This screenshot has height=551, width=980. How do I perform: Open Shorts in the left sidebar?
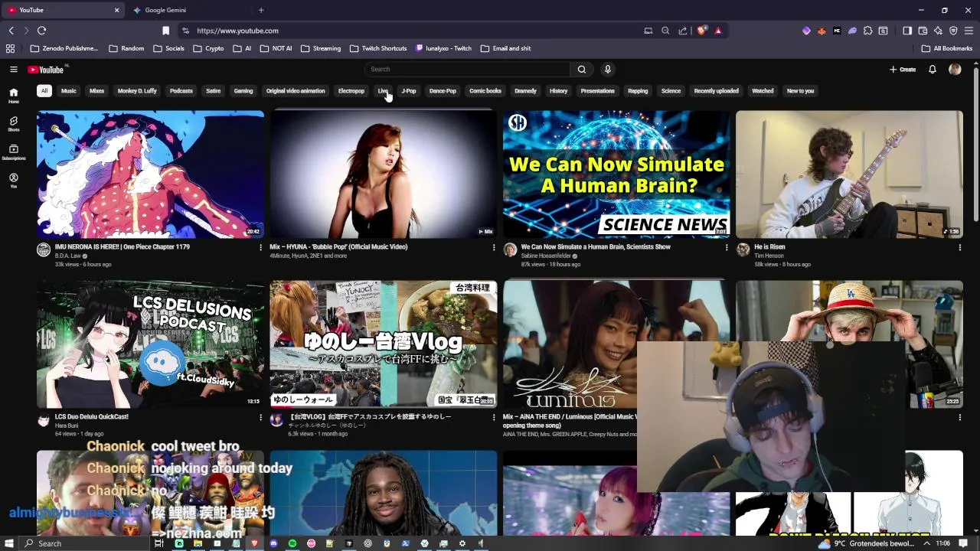[x=13, y=124]
